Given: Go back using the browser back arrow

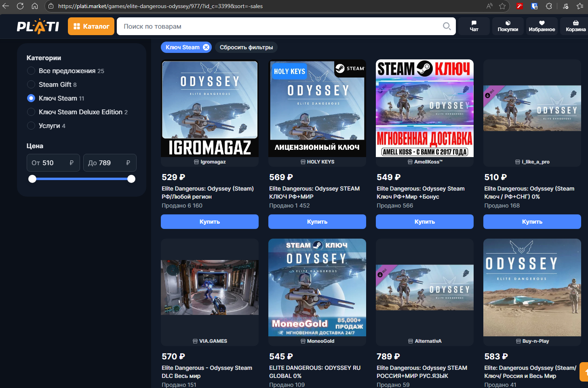Looking at the screenshot, I should (x=6, y=6).
